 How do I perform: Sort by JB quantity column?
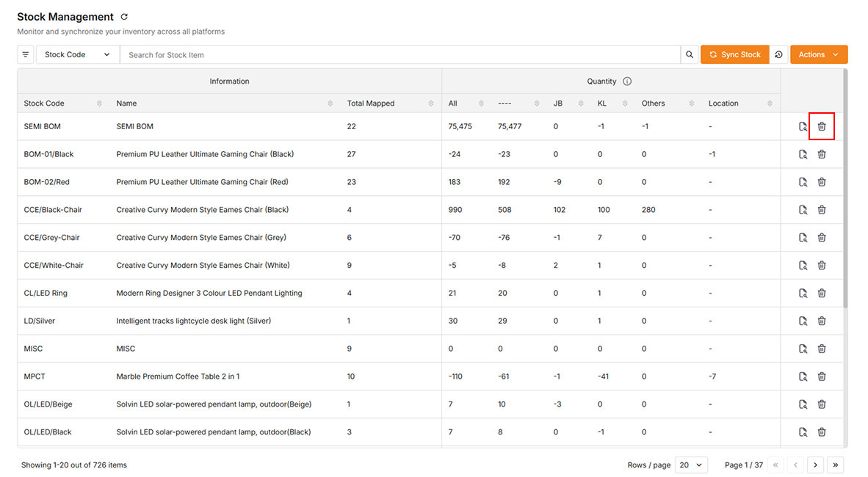tap(581, 103)
